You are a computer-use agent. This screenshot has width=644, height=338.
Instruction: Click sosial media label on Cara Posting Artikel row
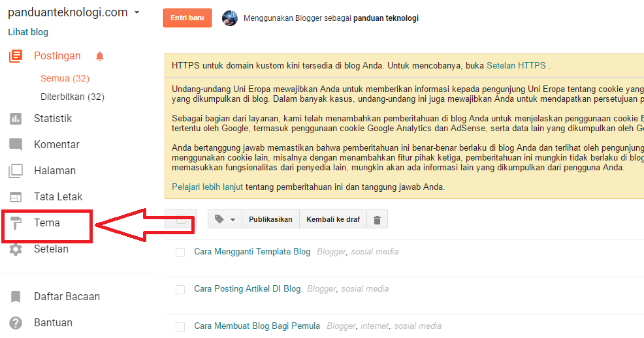coord(364,289)
